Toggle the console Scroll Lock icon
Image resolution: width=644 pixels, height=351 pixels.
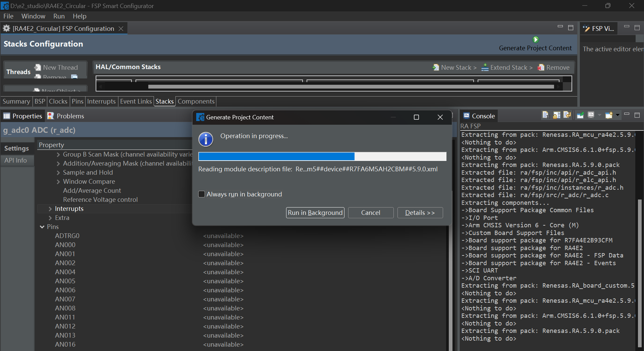pyautogui.click(x=557, y=115)
